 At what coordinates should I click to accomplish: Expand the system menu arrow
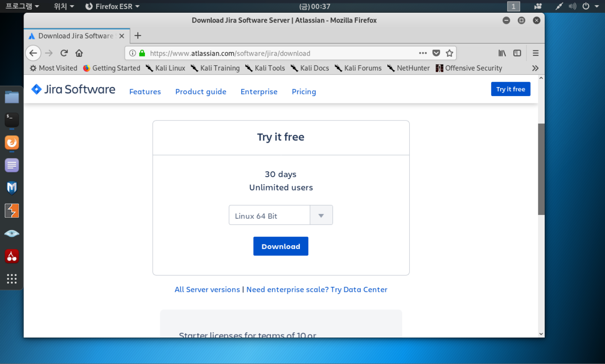point(597,6)
